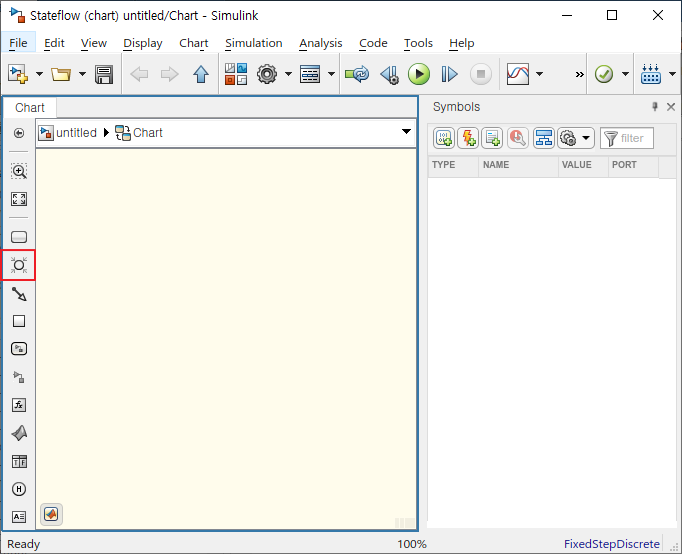Expand the breadcrumb path dropdown arrow

(x=406, y=132)
